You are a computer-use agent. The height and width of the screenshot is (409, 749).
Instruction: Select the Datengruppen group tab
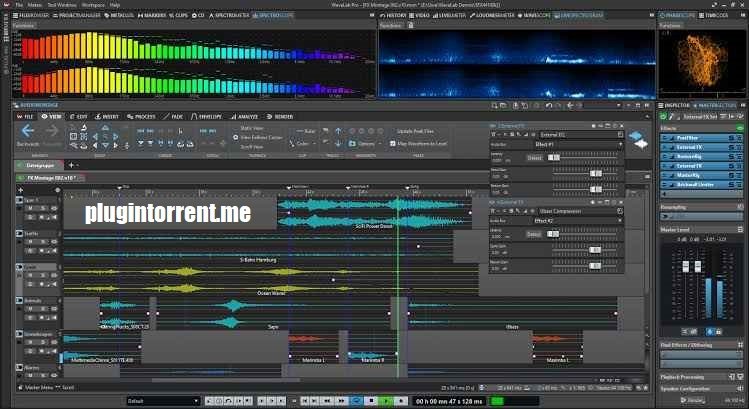[39, 165]
